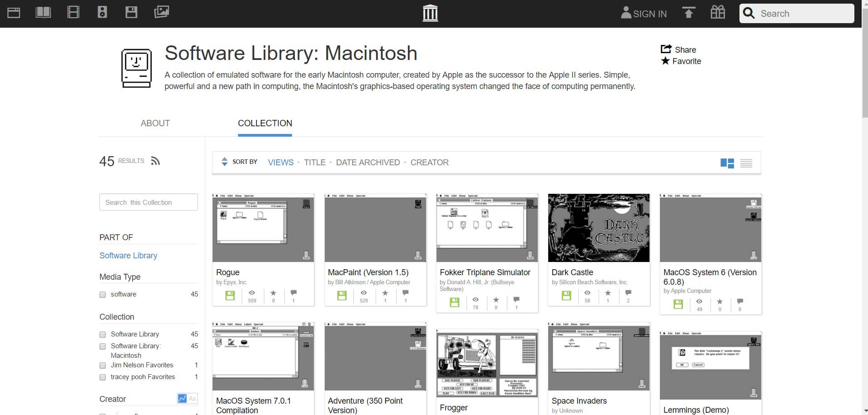The image size is (868, 415).
Task: Switch to tile grid view
Action: (727, 163)
